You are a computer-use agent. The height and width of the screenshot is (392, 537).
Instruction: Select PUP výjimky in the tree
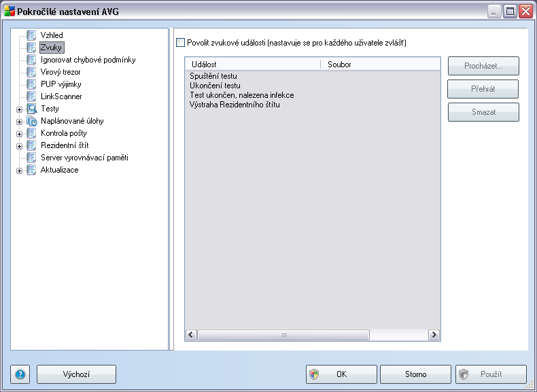[x=61, y=84]
